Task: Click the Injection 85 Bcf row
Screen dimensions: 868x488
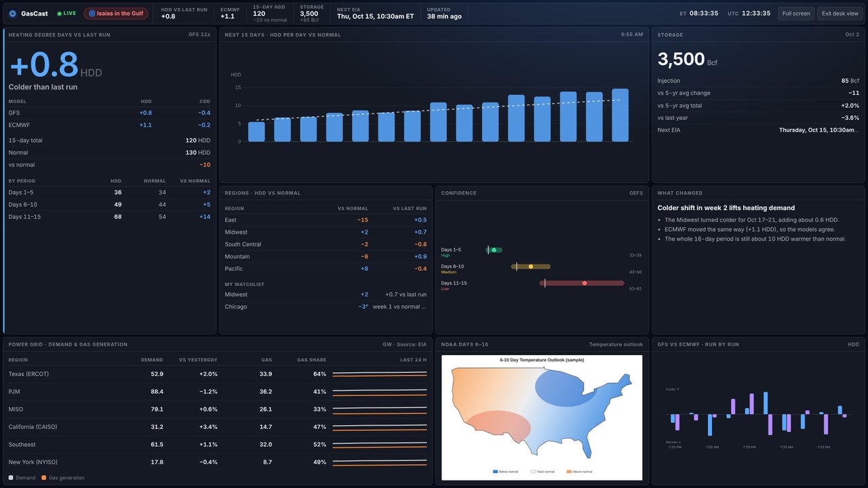Action: click(758, 81)
